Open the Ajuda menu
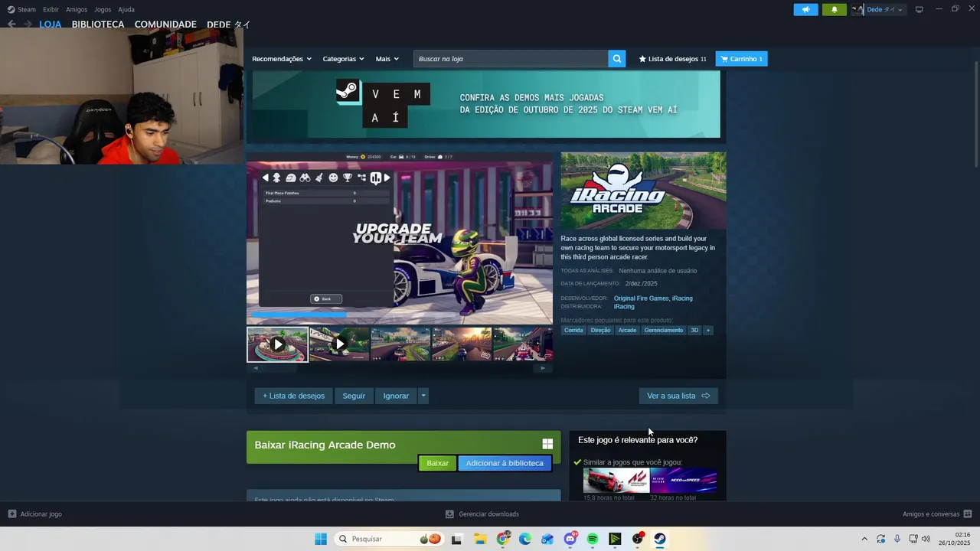 point(126,9)
